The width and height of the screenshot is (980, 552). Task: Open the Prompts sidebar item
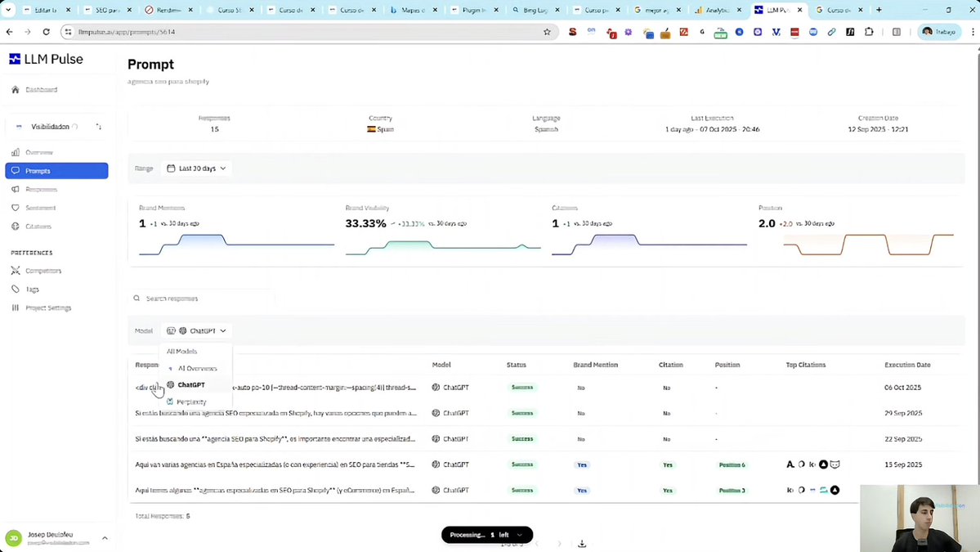[x=57, y=171]
